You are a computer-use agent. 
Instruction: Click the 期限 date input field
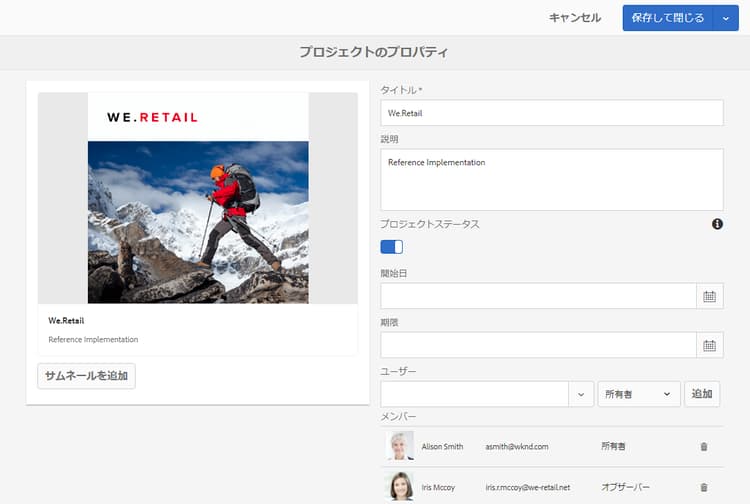point(539,345)
